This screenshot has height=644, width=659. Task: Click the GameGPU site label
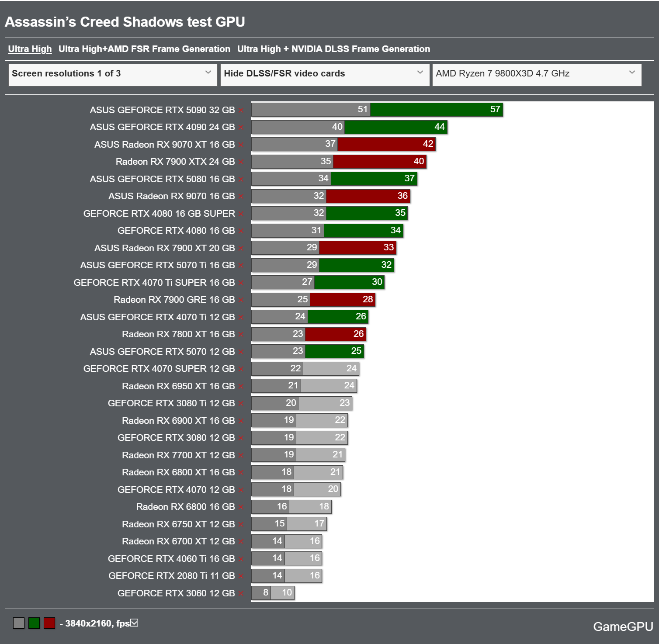click(623, 627)
